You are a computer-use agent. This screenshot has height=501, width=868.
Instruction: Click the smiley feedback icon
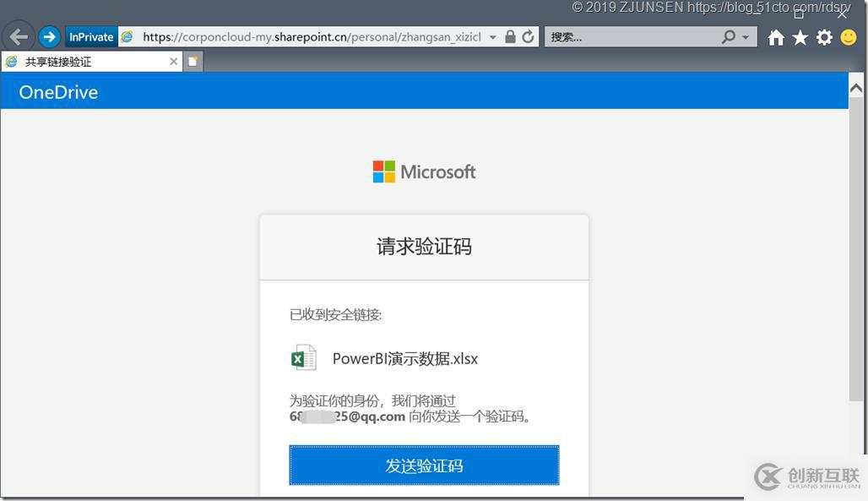[x=849, y=37]
